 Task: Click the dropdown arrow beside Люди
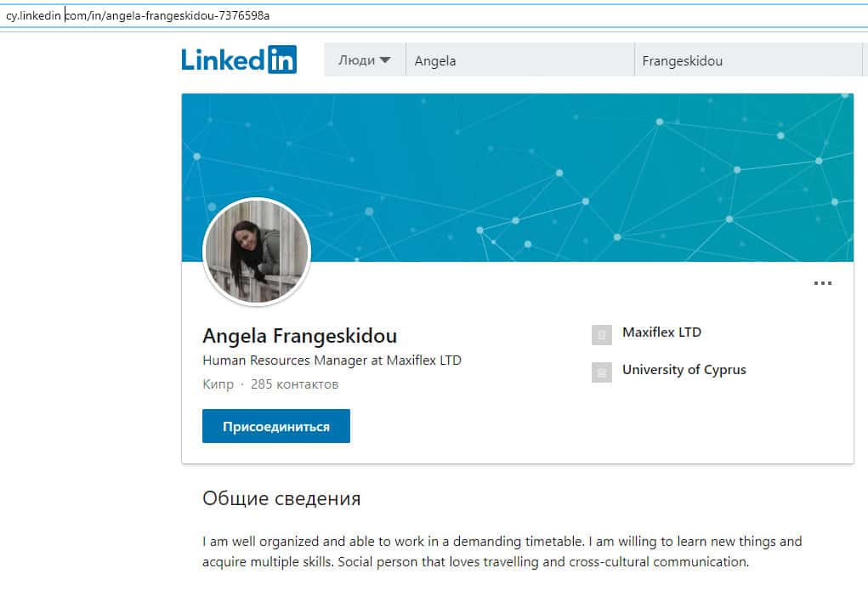(x=385, y=60)
